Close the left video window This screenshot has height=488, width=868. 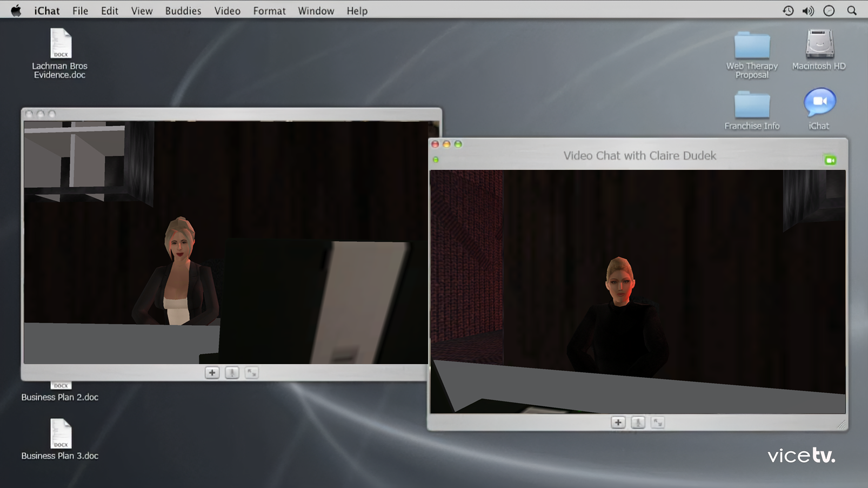click(29, 114)
